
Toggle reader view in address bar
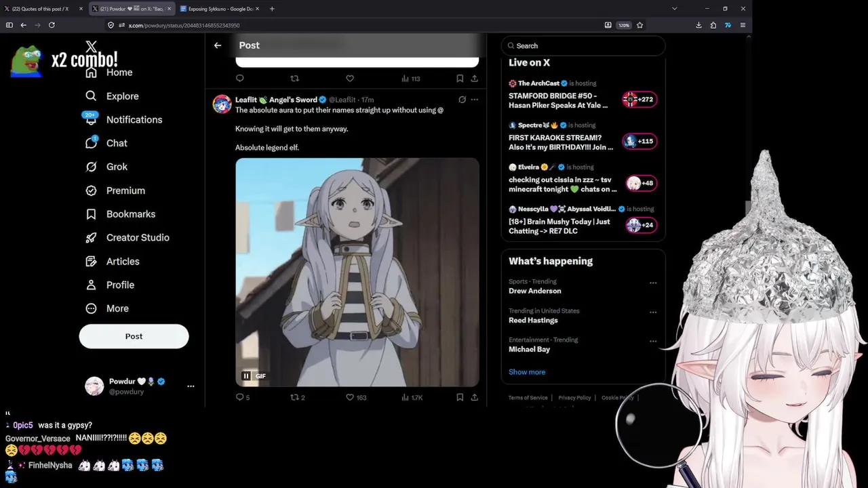click(608, 25)
